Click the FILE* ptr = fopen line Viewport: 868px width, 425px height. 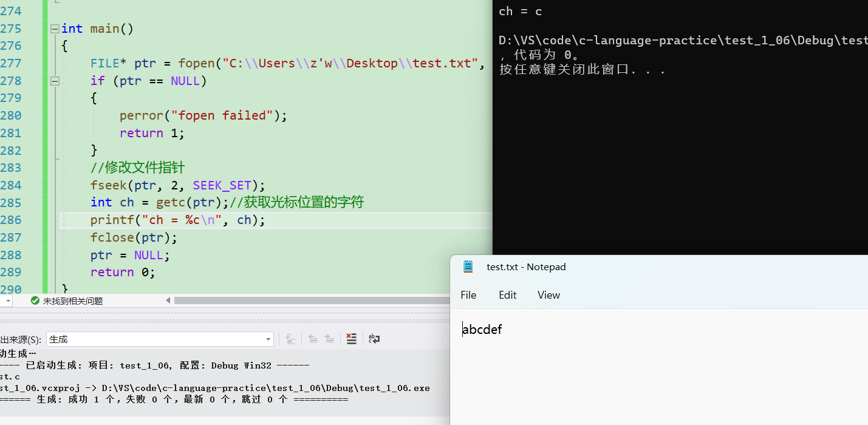(x=288, y=63)
